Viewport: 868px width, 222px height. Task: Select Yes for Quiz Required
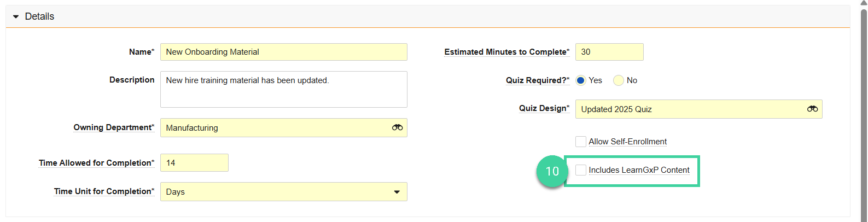pyautogui.click(x=581, y=80)
